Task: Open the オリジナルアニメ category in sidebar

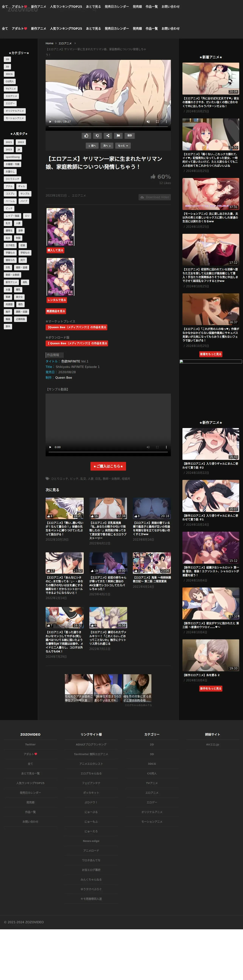Action: click(x=15, y=111)
